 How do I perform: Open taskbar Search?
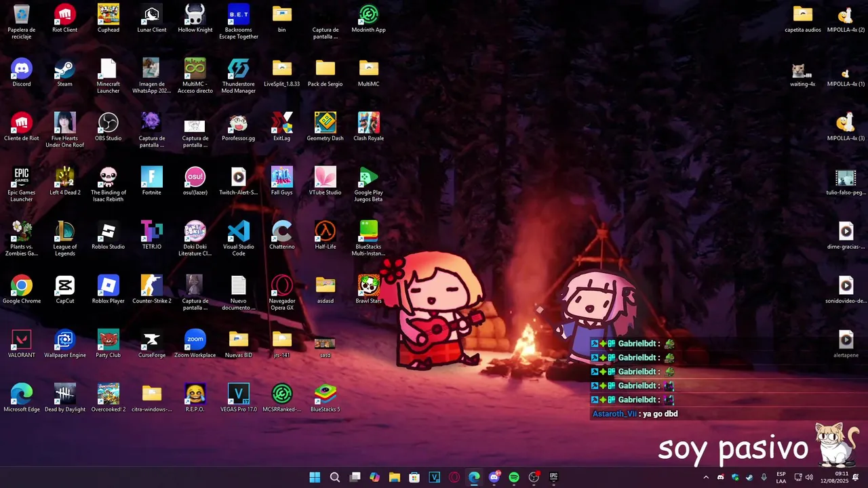click(335, 477)
